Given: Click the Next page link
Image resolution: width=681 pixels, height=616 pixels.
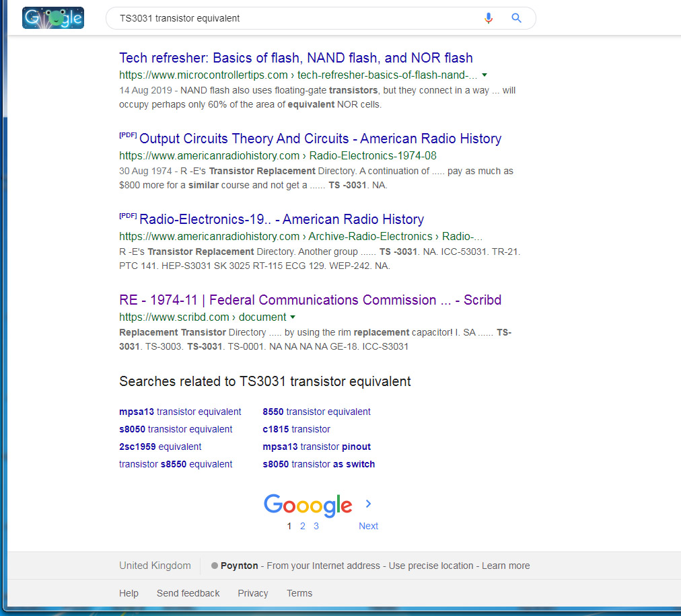Looking at the screenshot, I should [368, 526].
